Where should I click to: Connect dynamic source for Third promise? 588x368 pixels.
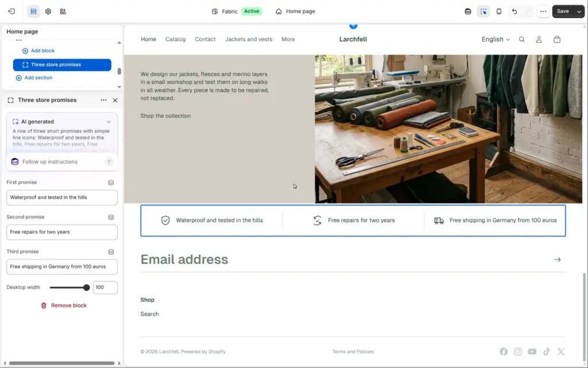[111, 252]
